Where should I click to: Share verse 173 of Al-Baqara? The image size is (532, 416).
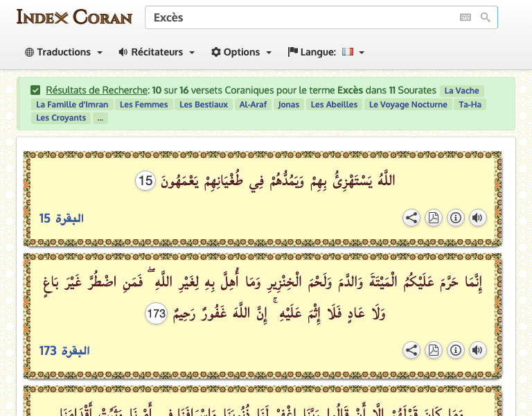tap(411, 350)
